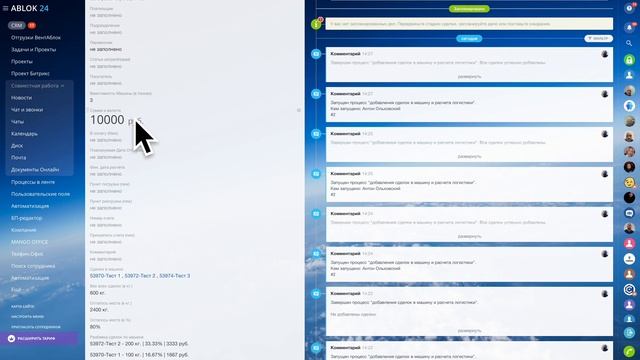Click the small handle icon beside the sum field
This screenshot has width=640, height=360.
pyautogui.click(x=299, y=110)
